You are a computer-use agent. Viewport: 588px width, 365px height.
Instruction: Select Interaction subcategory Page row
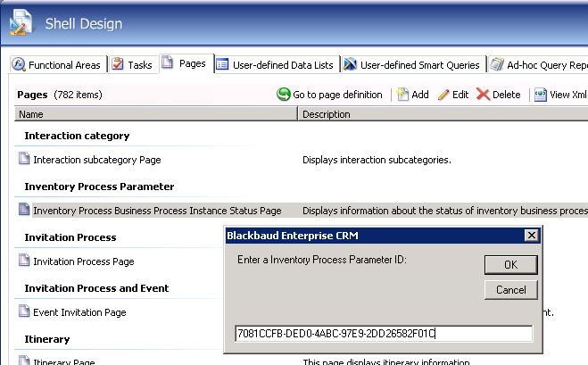point(97,160)
